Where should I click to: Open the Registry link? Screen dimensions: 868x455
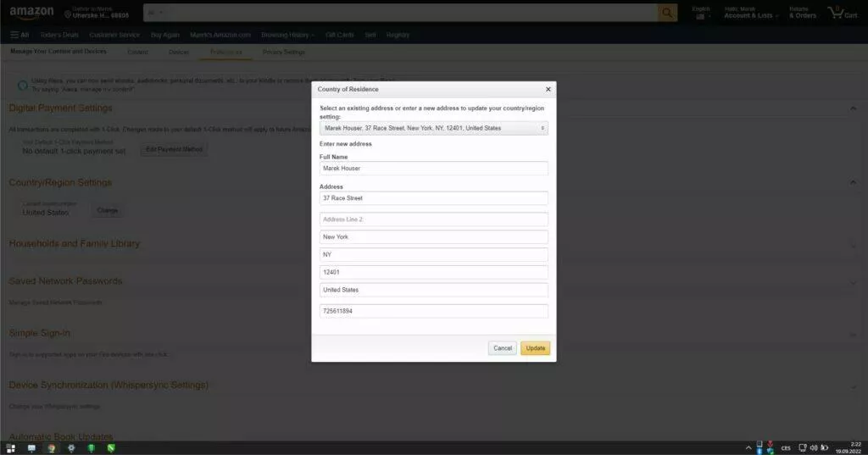coord(398,35)
